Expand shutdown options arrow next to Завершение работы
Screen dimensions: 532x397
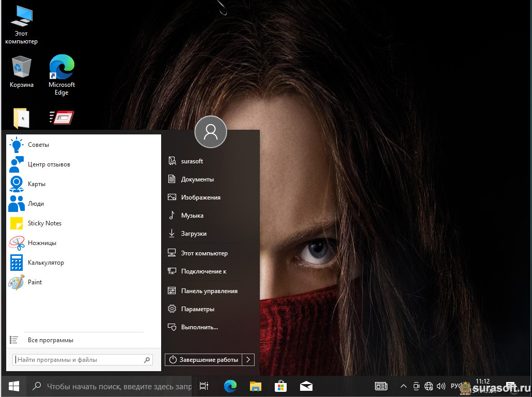tap(248, 360)
